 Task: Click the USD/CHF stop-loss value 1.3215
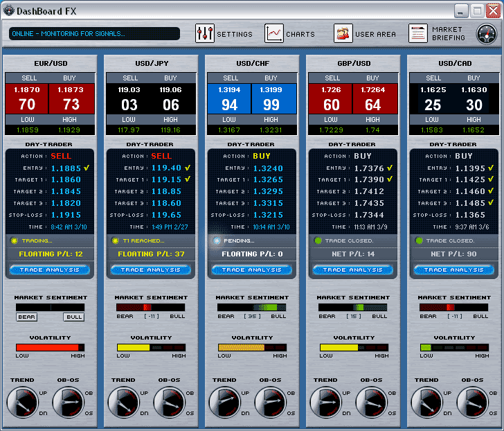tap(268, 215)
